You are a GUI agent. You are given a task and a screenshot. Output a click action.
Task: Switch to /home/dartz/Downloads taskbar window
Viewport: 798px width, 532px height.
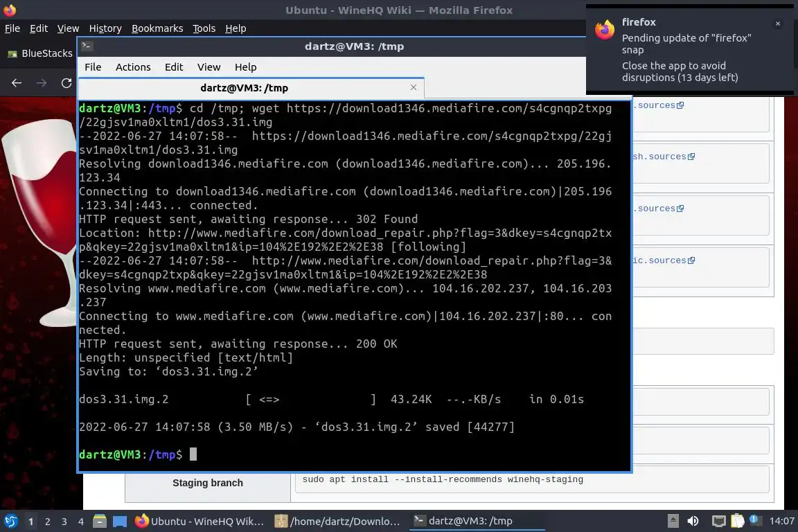tap(337, 522)
